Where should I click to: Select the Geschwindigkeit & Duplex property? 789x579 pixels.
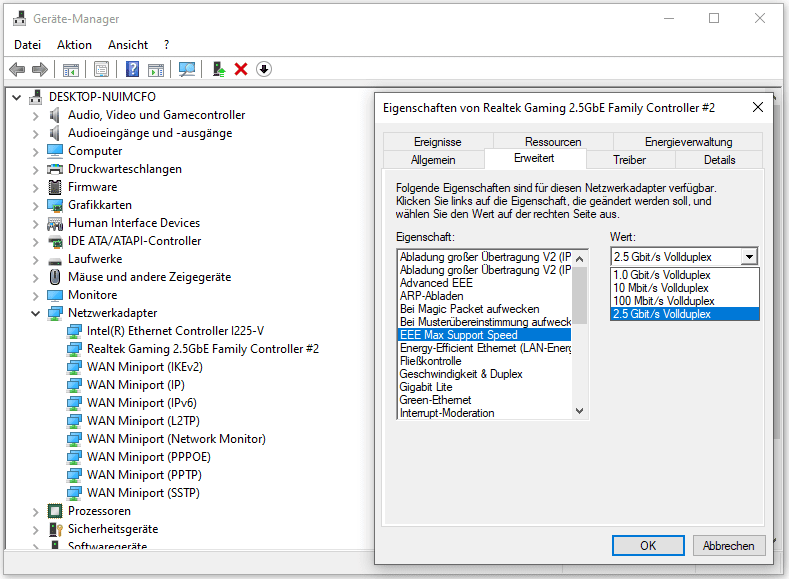pyautogui.click(x=485, y=374)
